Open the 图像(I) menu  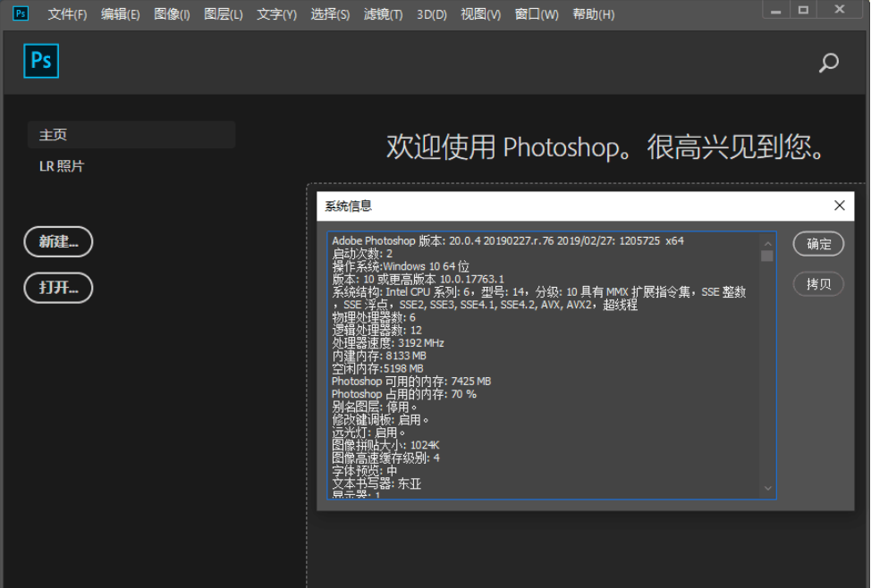tap(172, 14)
